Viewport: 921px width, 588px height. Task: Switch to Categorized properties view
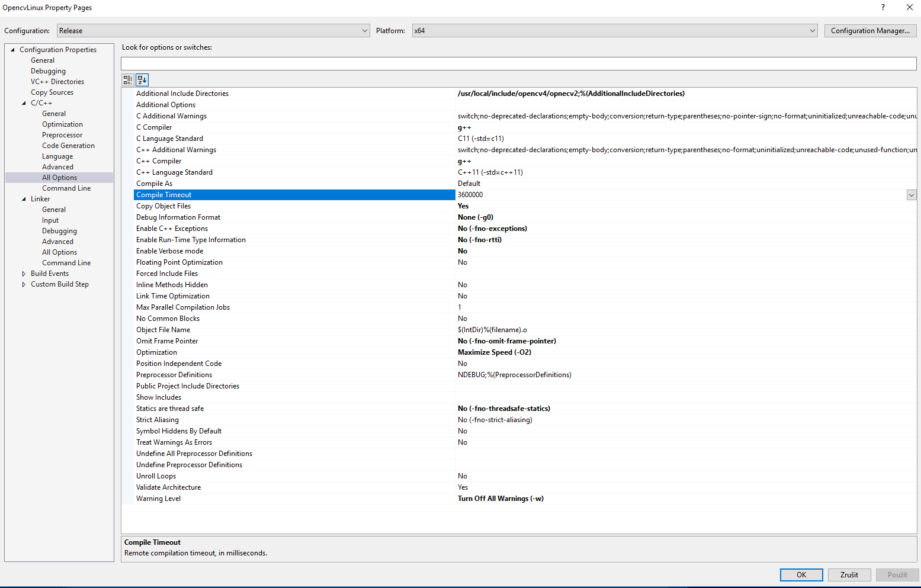[x=127, y=79]
